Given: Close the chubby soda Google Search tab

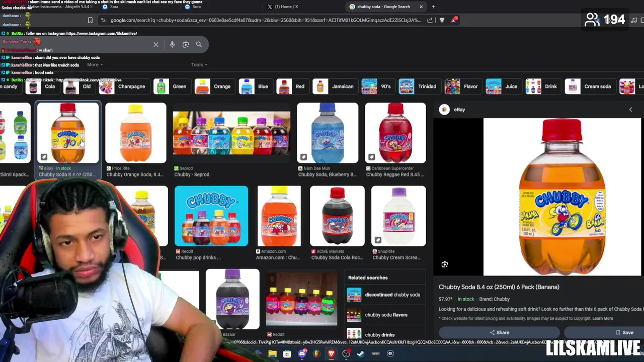Looking at the screenshot, I should click(421, 7).
